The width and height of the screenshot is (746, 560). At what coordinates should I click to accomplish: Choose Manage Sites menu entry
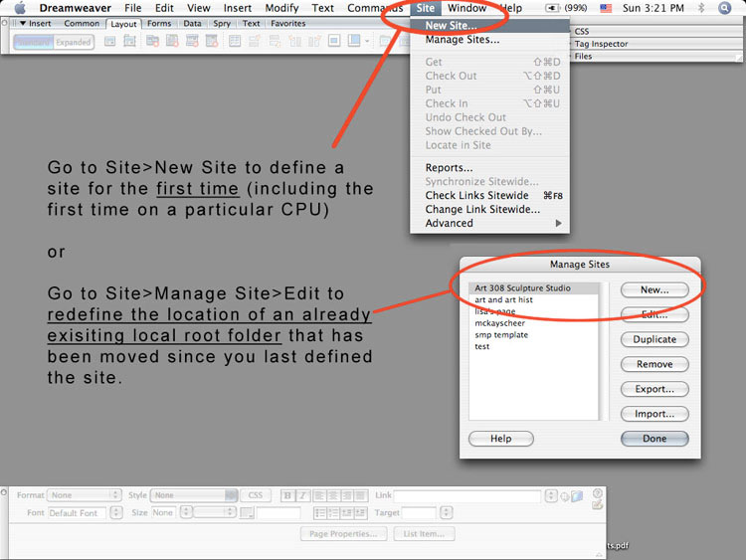pyautogui.click(x=490, y=40)
